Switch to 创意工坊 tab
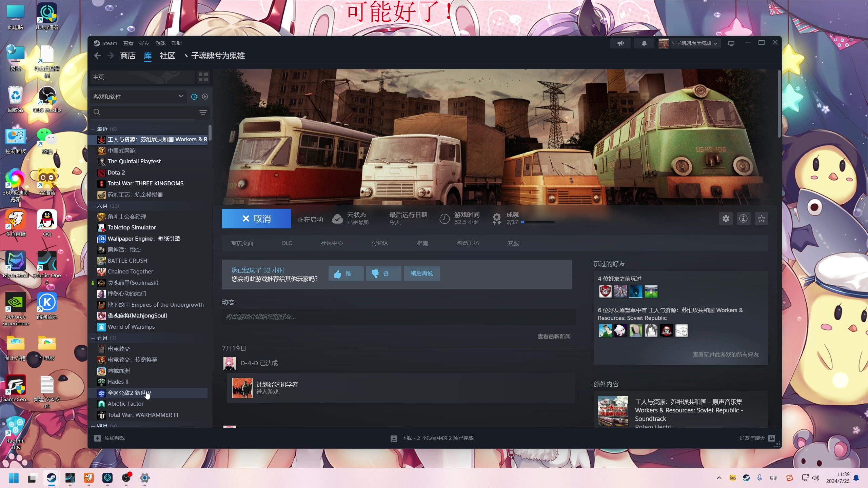Screen dimensions: 868x488 (x=468, y=243)
